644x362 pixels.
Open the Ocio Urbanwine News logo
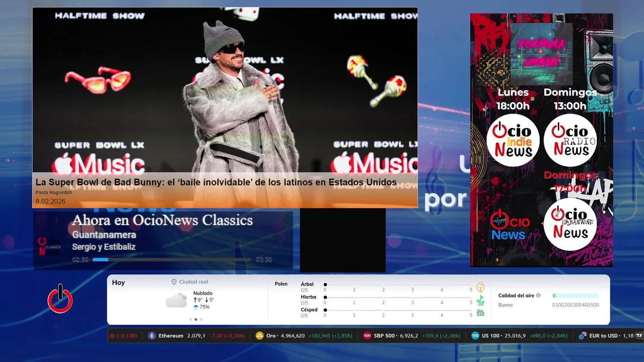coord(570,224)
